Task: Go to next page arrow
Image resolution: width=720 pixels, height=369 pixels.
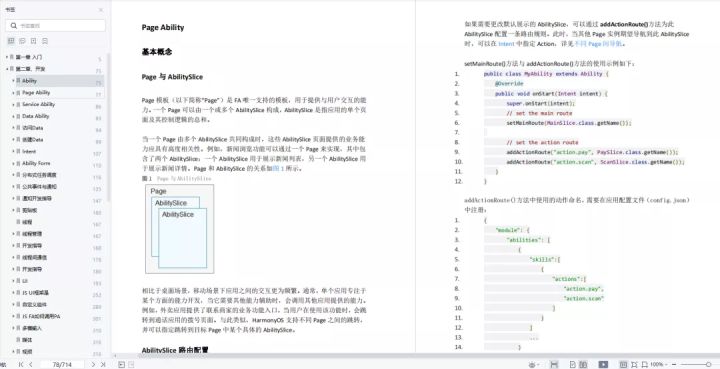Action: tap(93, 364)
